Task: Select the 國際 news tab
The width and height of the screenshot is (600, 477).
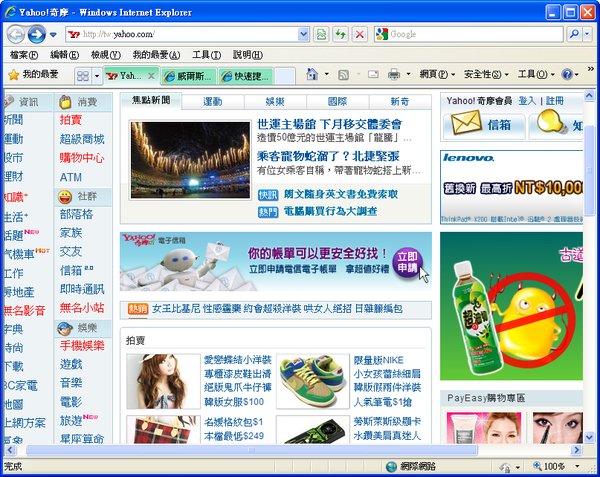Action: (x=338, y=102)
